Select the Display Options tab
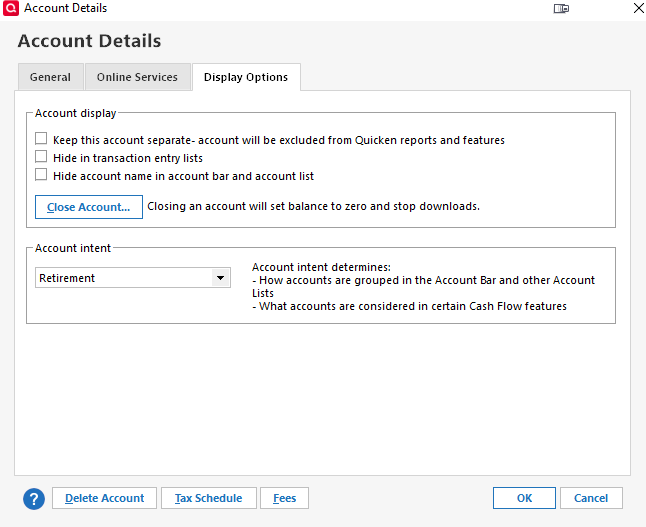Viewport: 646px width, 527px height. (246, 77)
